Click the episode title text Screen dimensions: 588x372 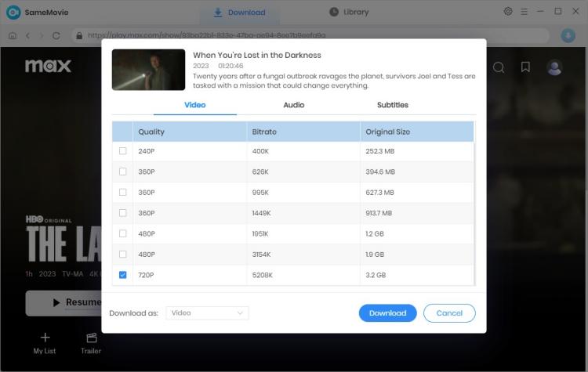point(257,55)
